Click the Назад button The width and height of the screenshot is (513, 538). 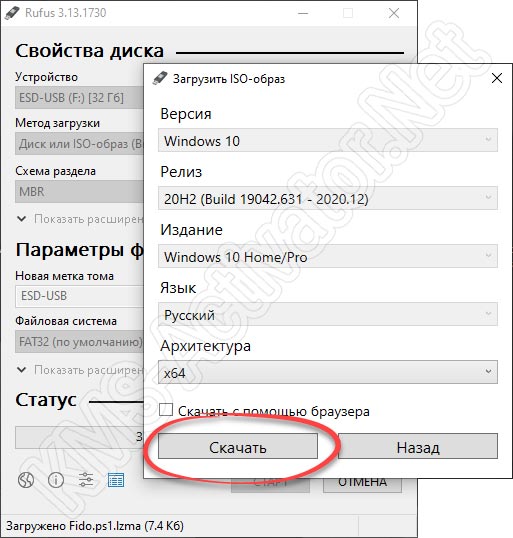(x=418, y=446)
